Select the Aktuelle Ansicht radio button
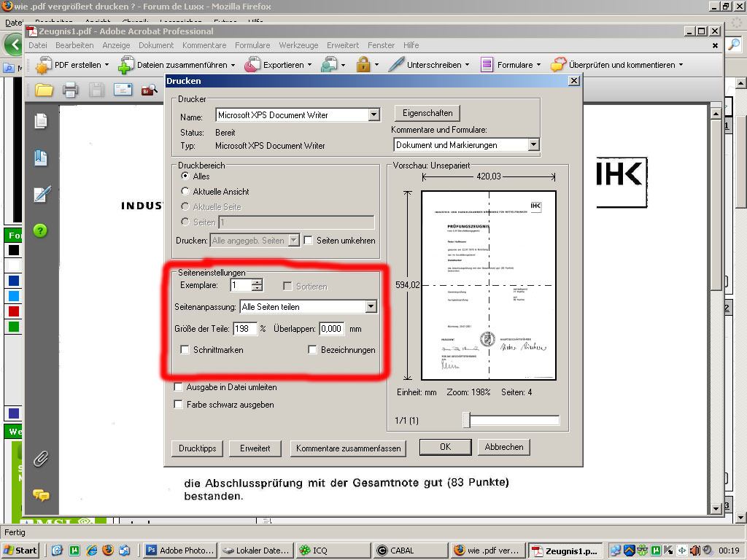This screenshot has height=560, width=747. click(x=185, y=191)
